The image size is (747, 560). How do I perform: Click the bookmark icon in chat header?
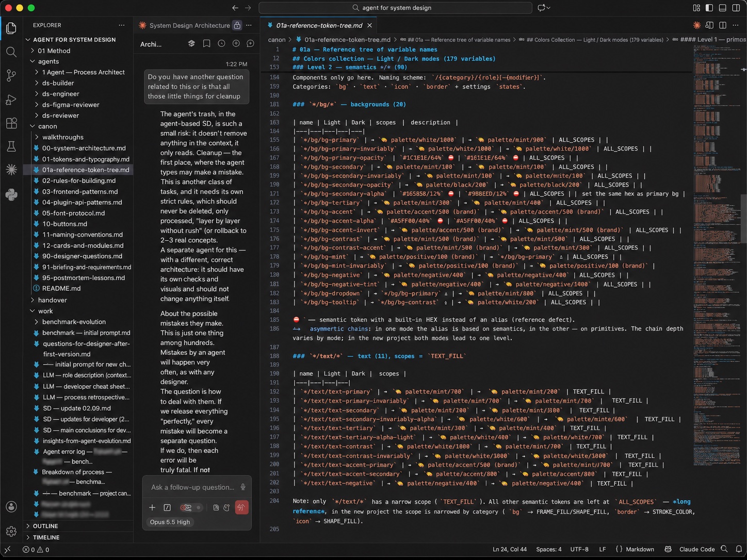(206, 44)
